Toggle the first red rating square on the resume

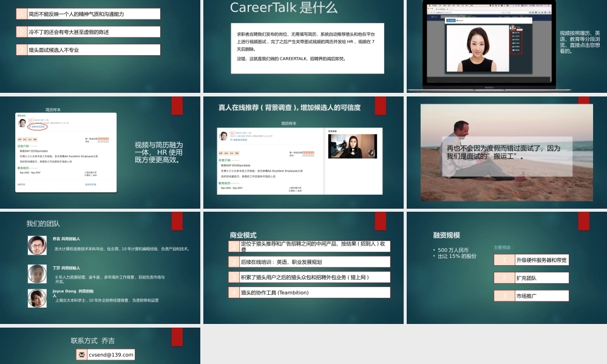click(98, 138)
